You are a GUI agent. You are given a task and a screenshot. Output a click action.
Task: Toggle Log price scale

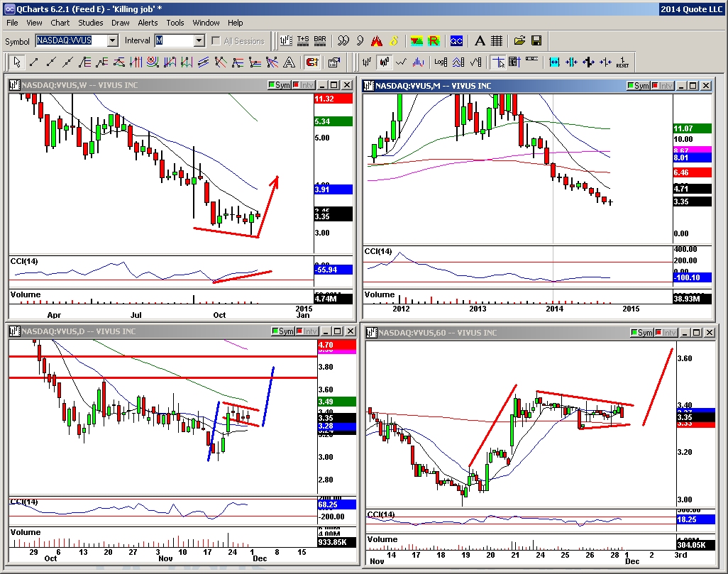pyautogui.click(x=440, y=62)
